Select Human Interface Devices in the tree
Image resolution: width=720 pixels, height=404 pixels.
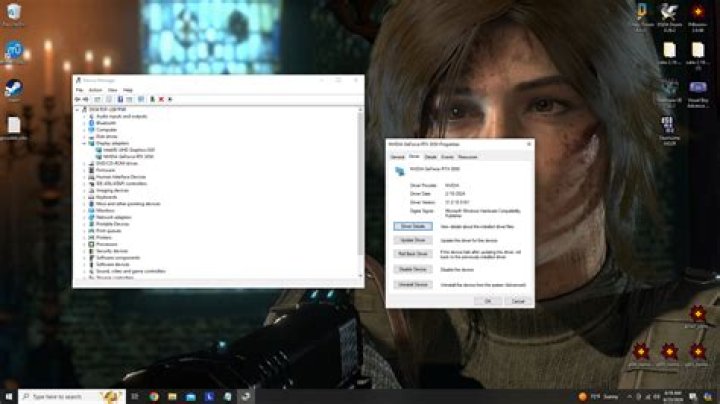(121, 177)
